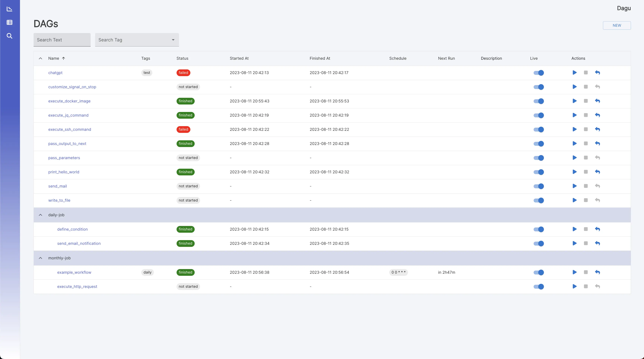Image resolution: width=644 pixels, height=359 pixels.
Task: Click the NEW button
Action: pyautogui.click(x=617, y=26)
